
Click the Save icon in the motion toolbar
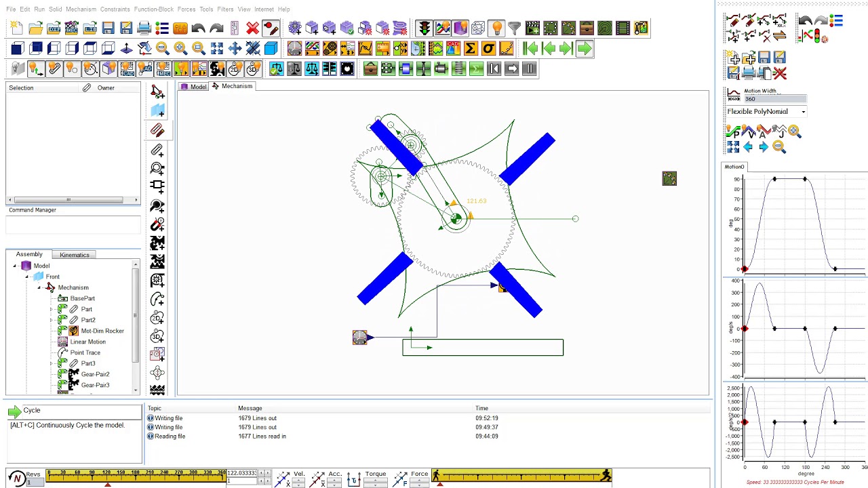(x=764, y=58)
